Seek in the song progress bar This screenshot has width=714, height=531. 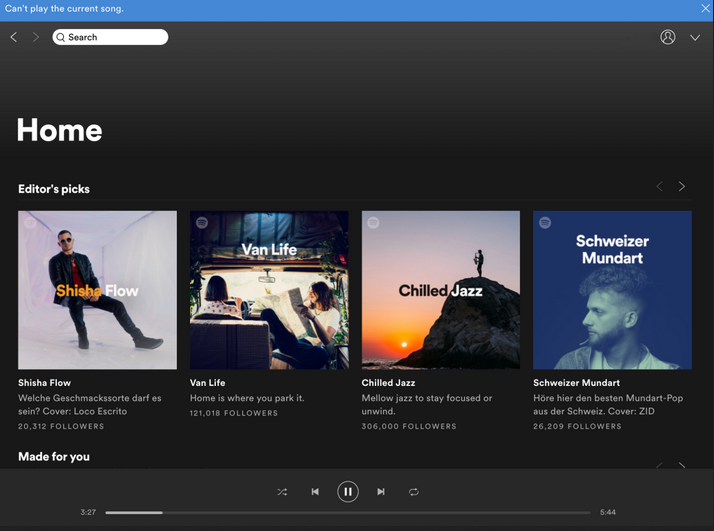(x=348, y=512)
